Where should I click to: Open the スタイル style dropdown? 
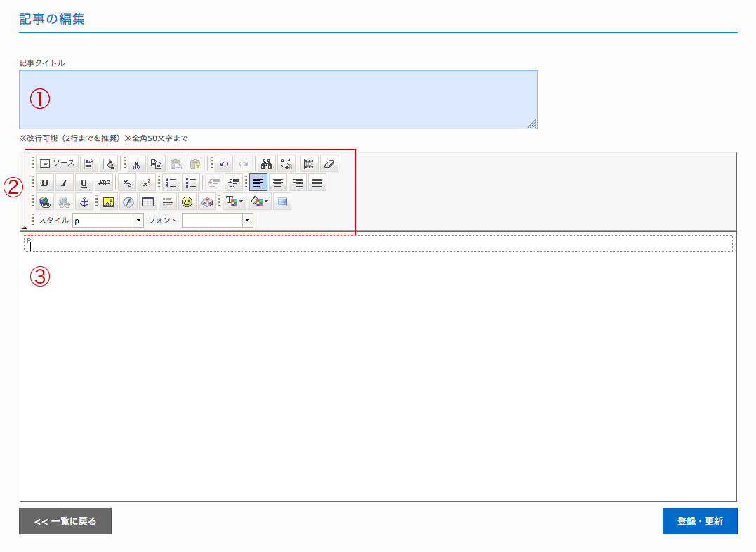click(108, 221)
